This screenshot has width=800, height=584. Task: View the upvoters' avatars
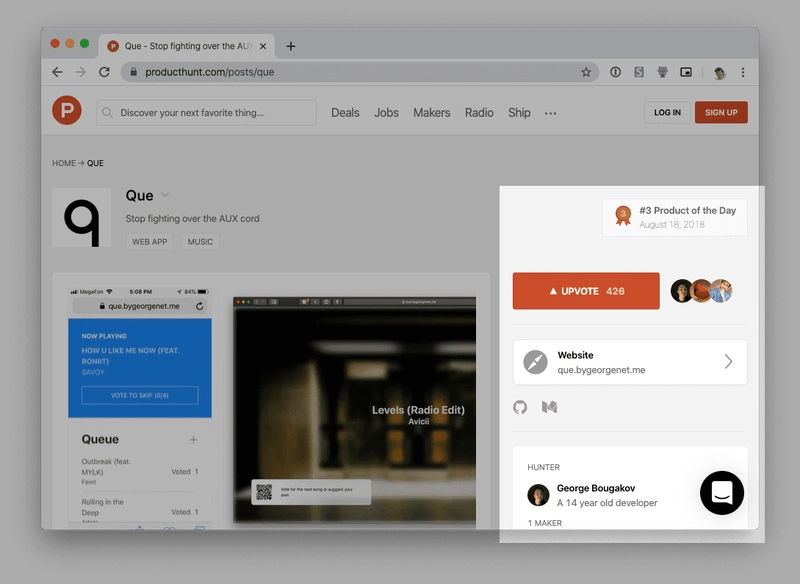(702, 291)
